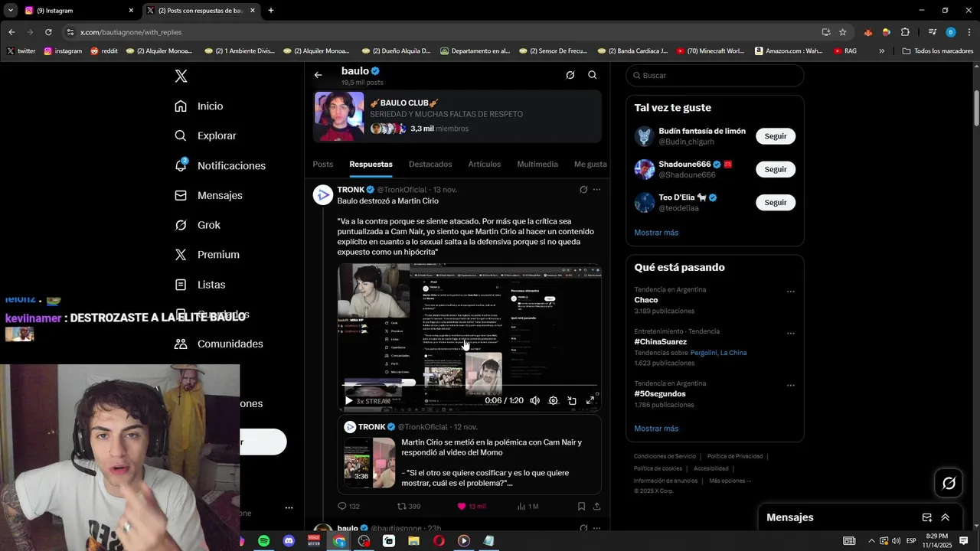Click the Buscar search field
This screenshot has width=980, height=551.
[715, 76]
